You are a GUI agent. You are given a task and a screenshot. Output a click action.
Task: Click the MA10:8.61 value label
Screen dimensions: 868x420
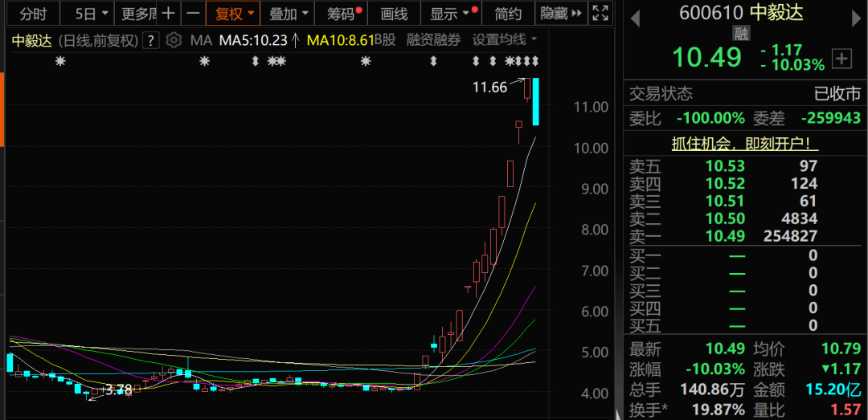pyautogui.click(x=341, y=40)
